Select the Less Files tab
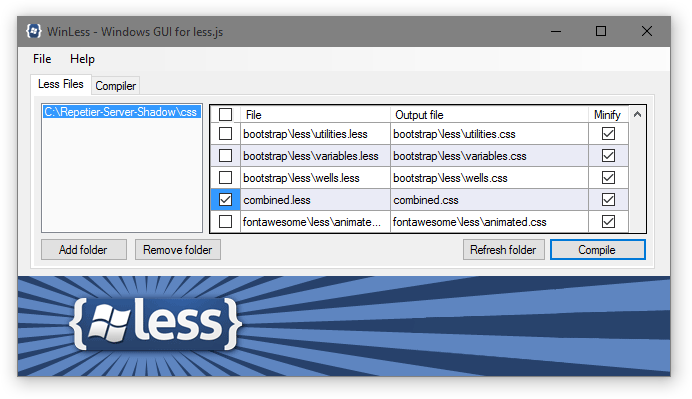 61,84
